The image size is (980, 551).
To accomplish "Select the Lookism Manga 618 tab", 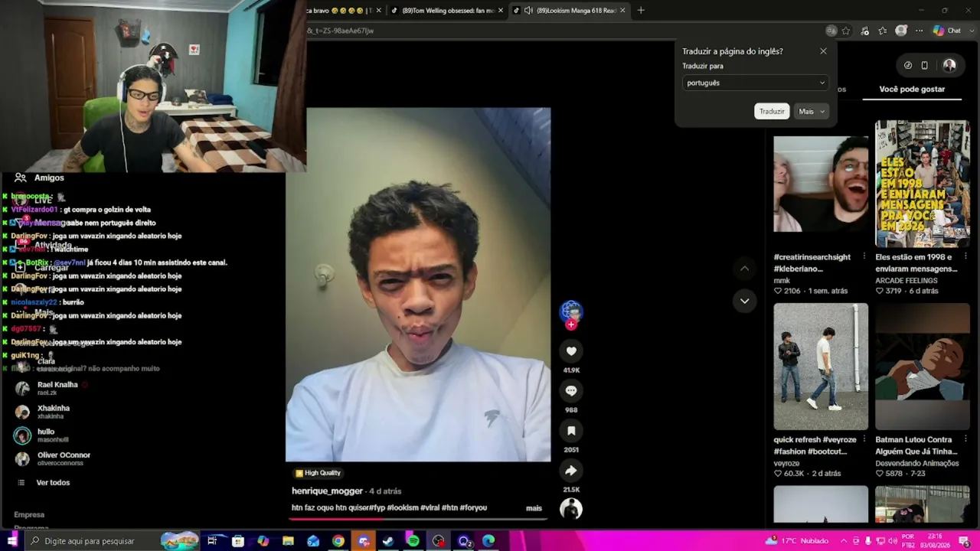I will [x=569, y=11].
